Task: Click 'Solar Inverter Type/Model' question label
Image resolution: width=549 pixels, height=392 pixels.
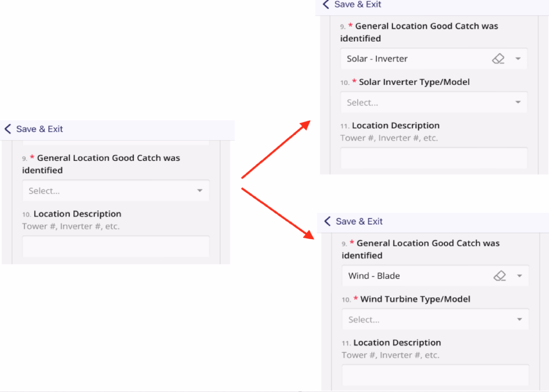Action: [414, 82]
